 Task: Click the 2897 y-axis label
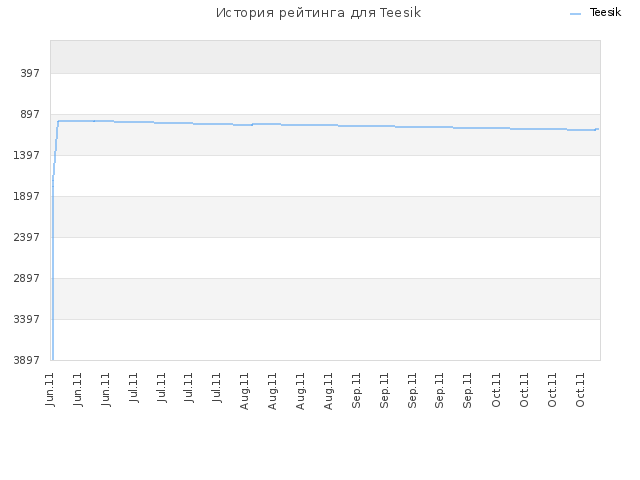(x=27, y=278)
